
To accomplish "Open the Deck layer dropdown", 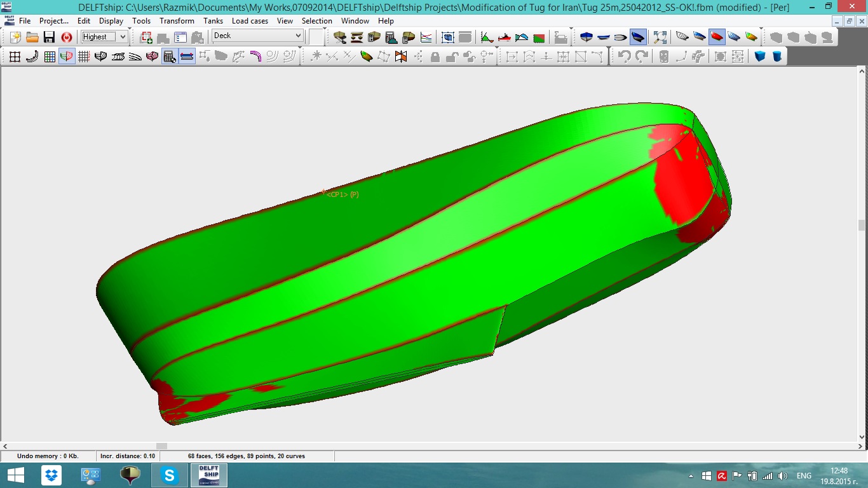I will (x=298, y=36).
